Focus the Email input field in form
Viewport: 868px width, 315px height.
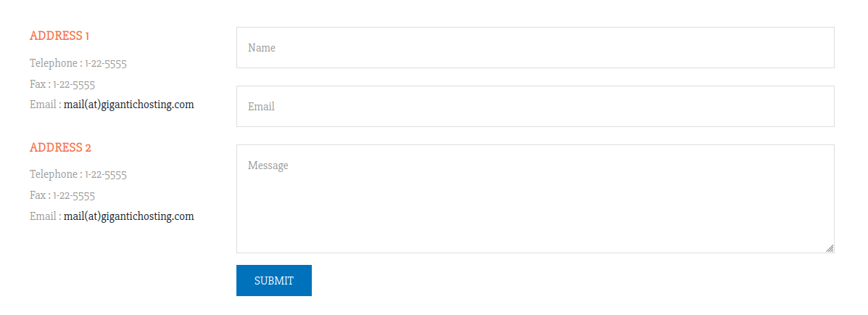535,107
